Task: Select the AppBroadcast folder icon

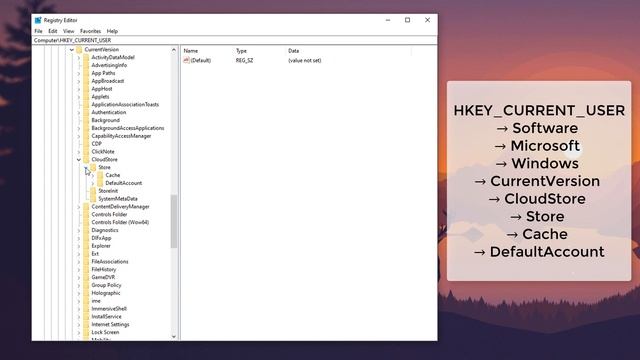Action: pos(86,81)
